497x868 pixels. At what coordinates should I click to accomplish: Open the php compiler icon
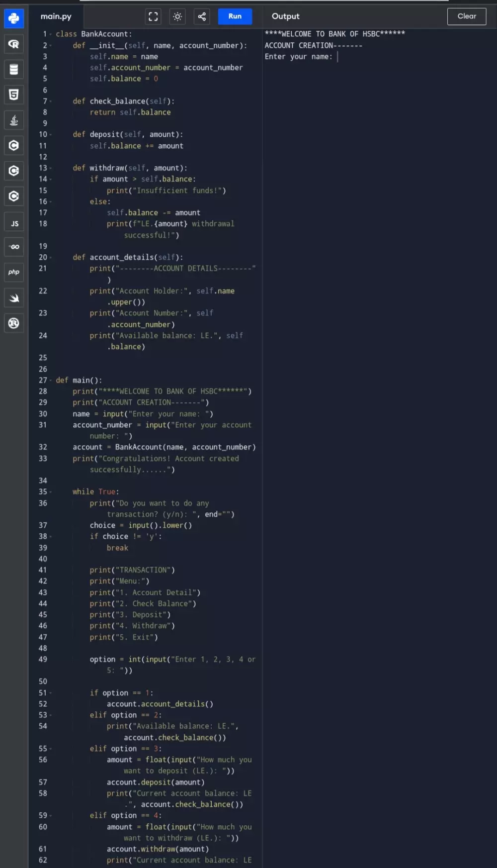pyautogui.click(x=14, y=272)
